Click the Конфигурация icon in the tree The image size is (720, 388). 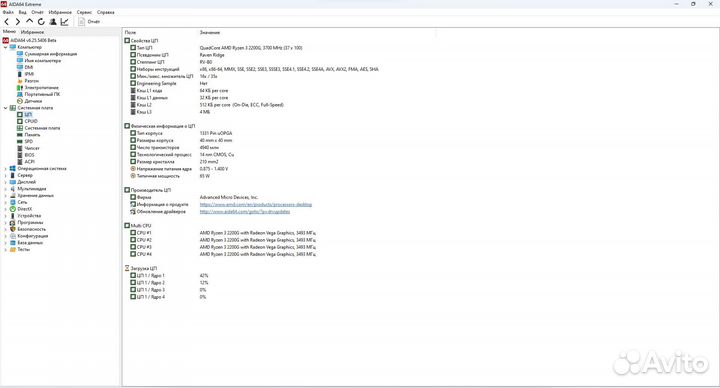pyautogui.click(x=12, y=236)
